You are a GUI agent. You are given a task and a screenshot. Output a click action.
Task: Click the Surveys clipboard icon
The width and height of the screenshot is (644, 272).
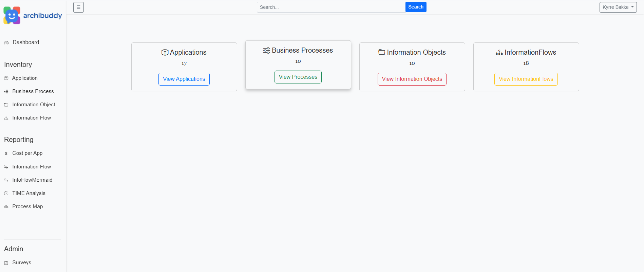6,263
